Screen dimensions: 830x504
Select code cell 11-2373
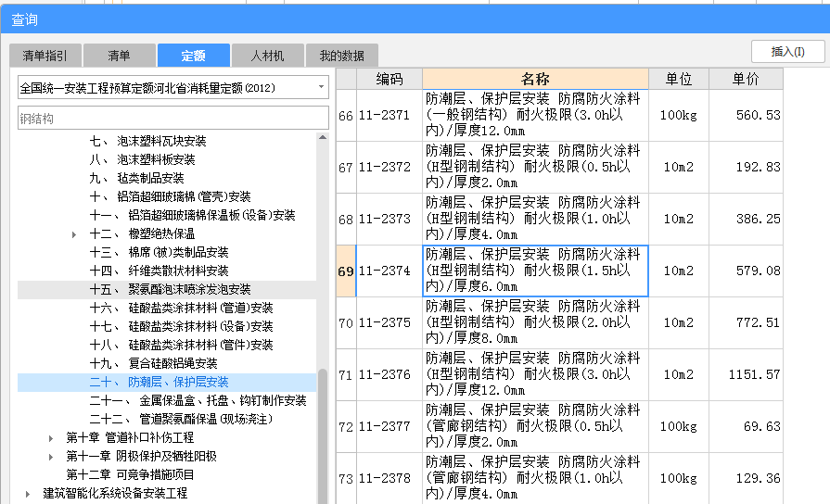389,219
